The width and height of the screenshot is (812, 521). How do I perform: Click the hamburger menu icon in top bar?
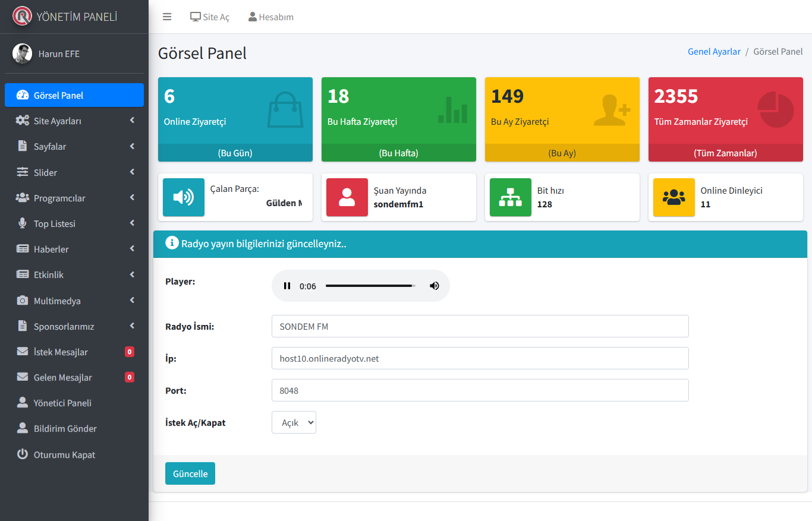click(x=167, y=17)
